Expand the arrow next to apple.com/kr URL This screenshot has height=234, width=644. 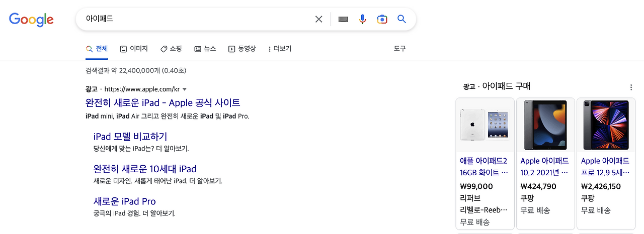[185, 89]
